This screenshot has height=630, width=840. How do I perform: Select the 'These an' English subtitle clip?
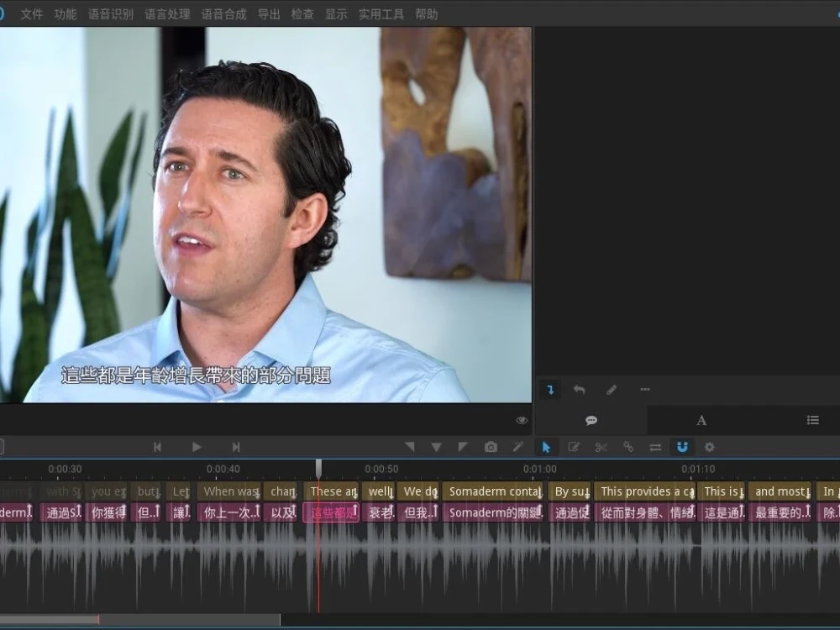pos(332,491)
